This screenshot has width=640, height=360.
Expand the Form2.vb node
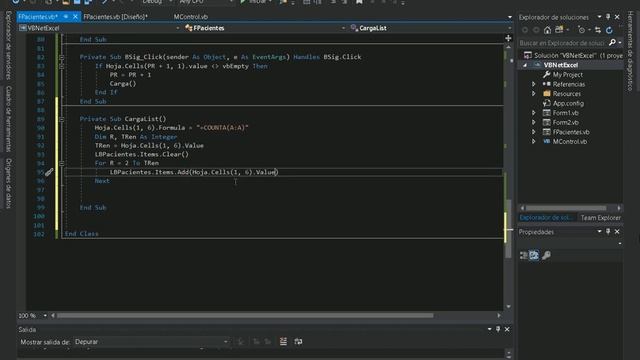pos(533,122)
